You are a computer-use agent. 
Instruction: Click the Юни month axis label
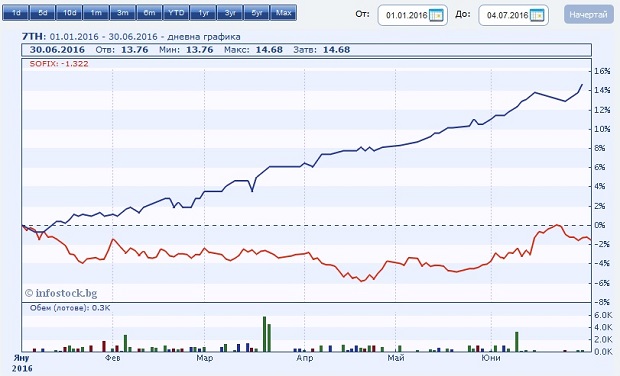tap(491, 358)
